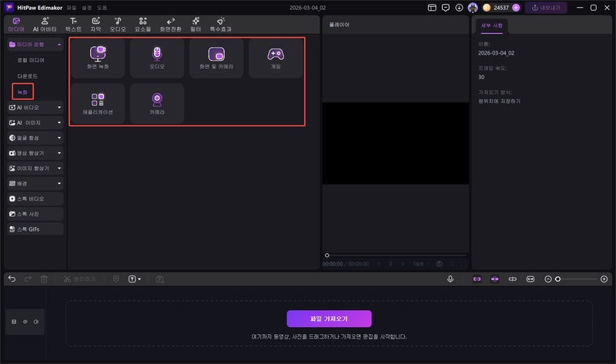Viewport: 616px width, 364px height.
Task: Open 스톡 사진 in the sidebar
Action: pyautogui.click(x=35, y=214)
